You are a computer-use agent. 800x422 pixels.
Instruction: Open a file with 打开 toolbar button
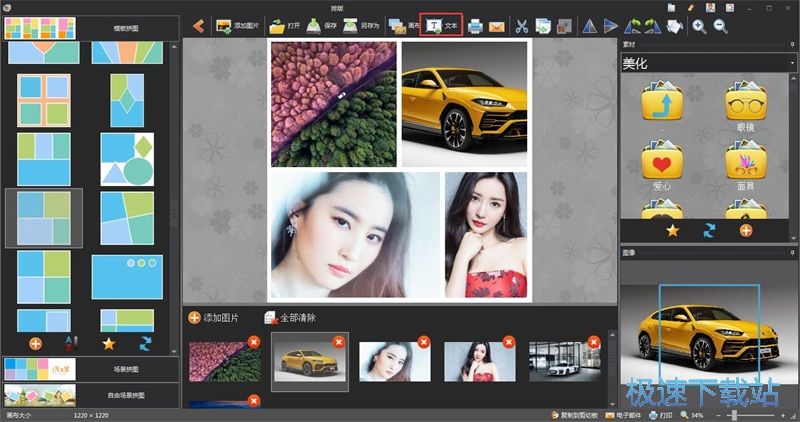pos(286,25)
